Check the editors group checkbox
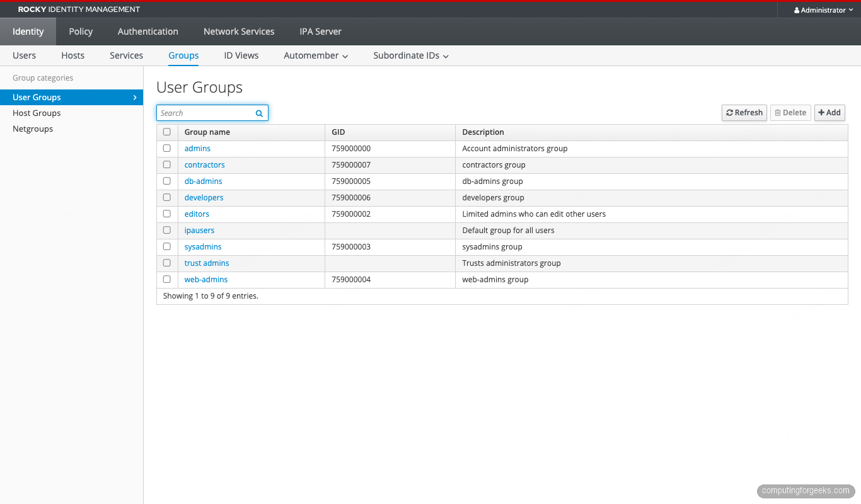The width and height of the screenshot is (861, 504). [167, 214]
